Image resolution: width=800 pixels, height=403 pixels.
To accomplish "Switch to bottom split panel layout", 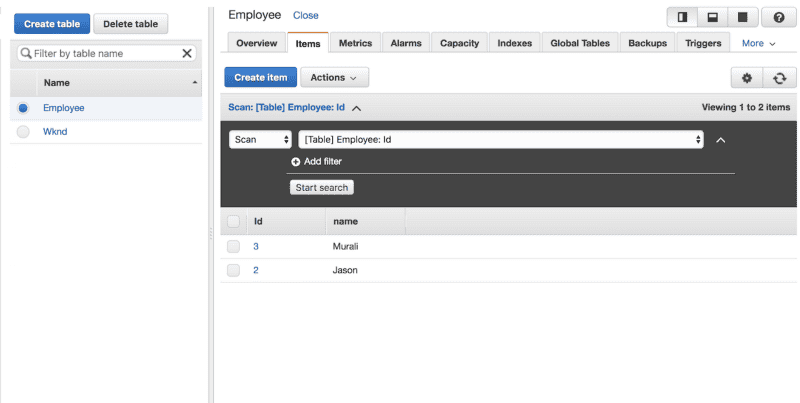I will [x=712, y=18].
